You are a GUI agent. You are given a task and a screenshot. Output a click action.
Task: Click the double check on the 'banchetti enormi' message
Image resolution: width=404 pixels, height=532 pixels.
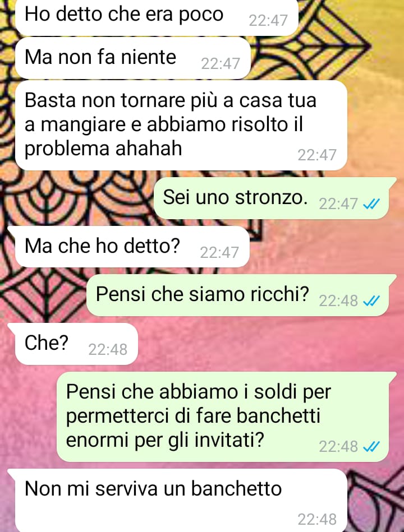pyautogui.click(x=371, y=446)
